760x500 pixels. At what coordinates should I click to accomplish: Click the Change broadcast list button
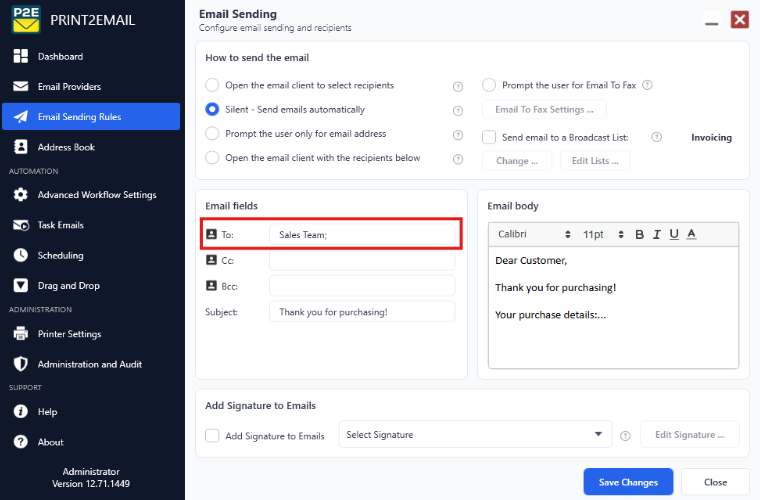tap(517, 160)
